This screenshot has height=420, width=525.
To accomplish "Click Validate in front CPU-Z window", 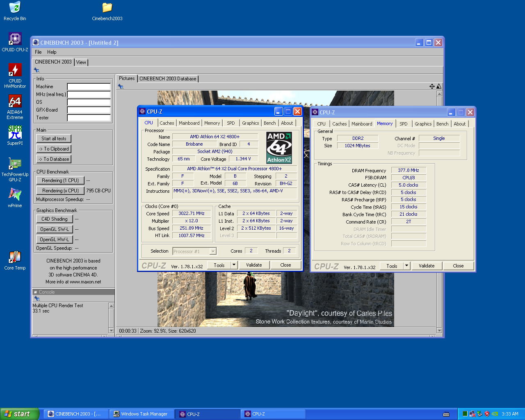I will 254,265.
